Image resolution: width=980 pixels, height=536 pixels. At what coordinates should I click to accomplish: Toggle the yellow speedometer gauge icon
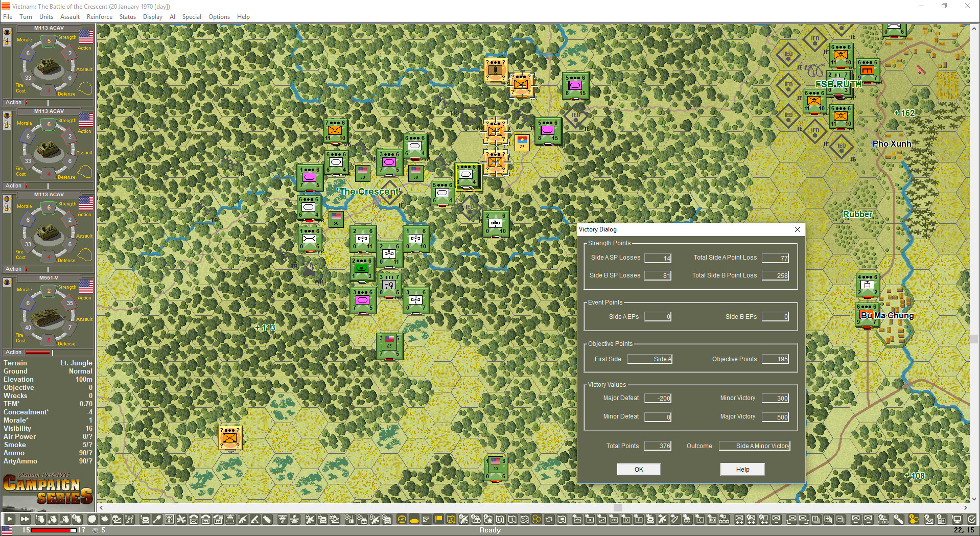[402, 519]
